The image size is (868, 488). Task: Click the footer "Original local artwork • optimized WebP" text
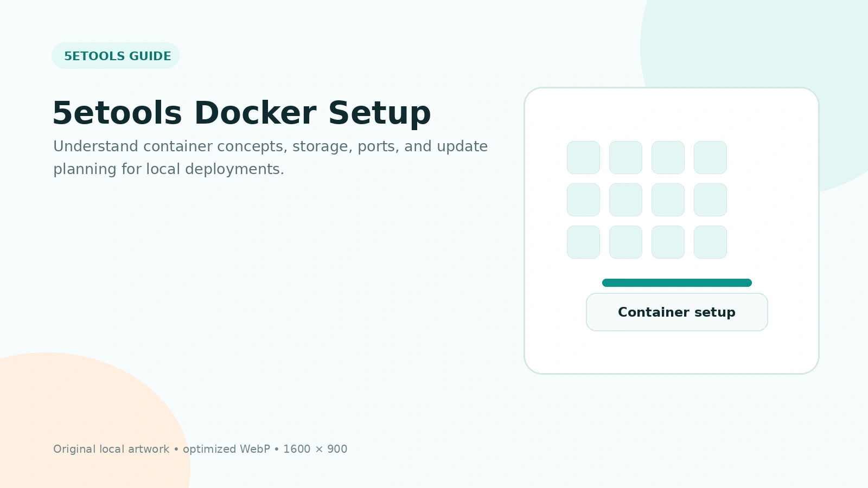coord(162,449)
